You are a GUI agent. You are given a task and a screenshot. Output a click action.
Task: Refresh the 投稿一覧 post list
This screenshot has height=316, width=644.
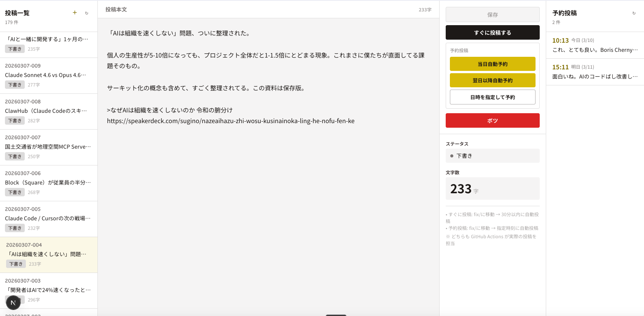(87, 13)
